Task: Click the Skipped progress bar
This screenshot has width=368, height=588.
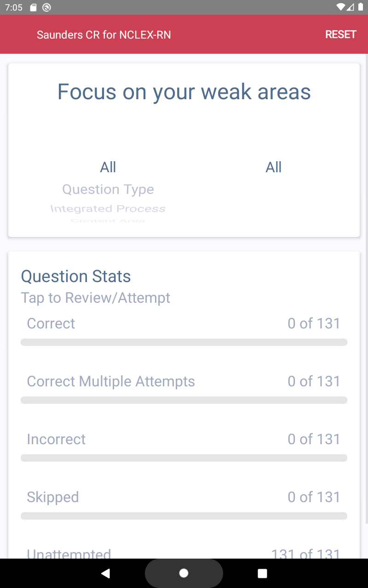Action: click(x=184, y=516)
